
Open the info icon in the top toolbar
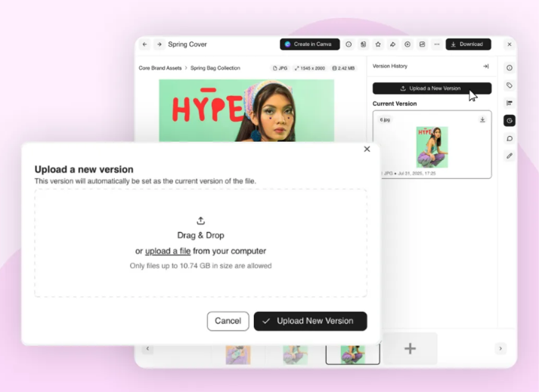click(x=348, y=45)
